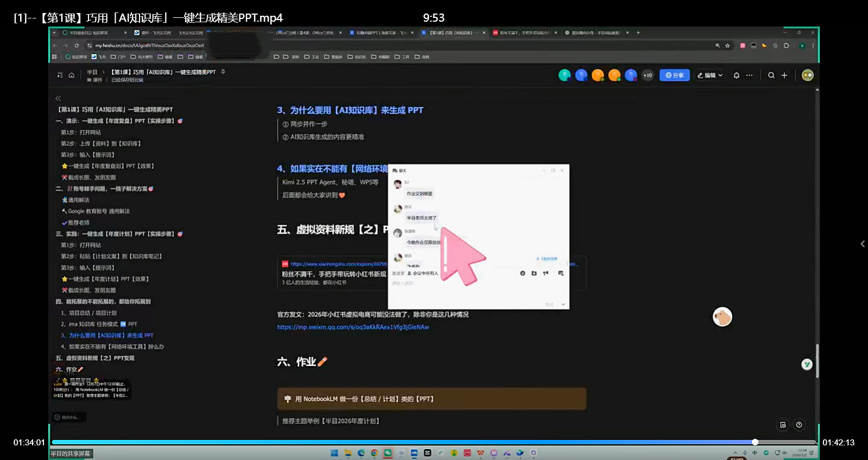The height and width of the screenshot is (460, 868).
Task: Toggle the document outline sidebar icon
Action: (x=60, y=75)
